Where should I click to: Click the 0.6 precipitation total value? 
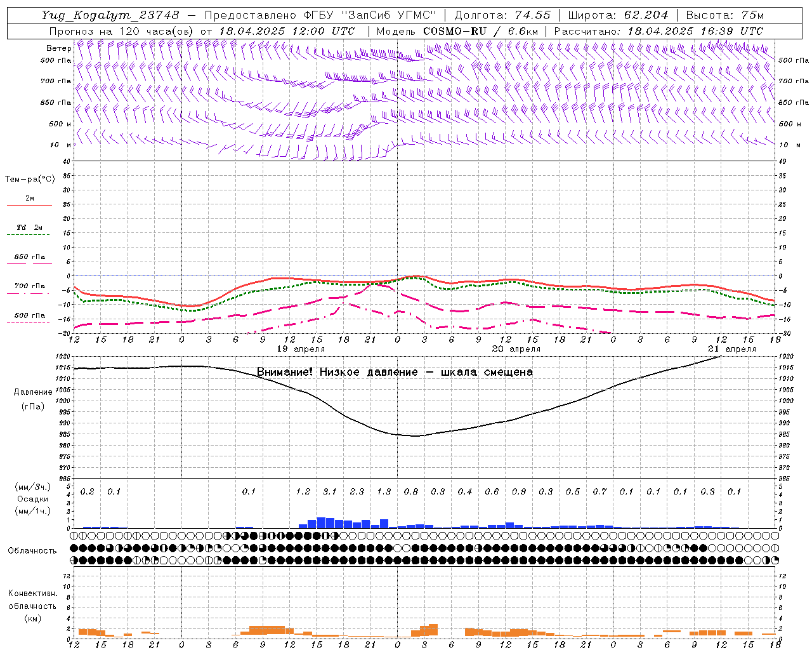point(492,492)
